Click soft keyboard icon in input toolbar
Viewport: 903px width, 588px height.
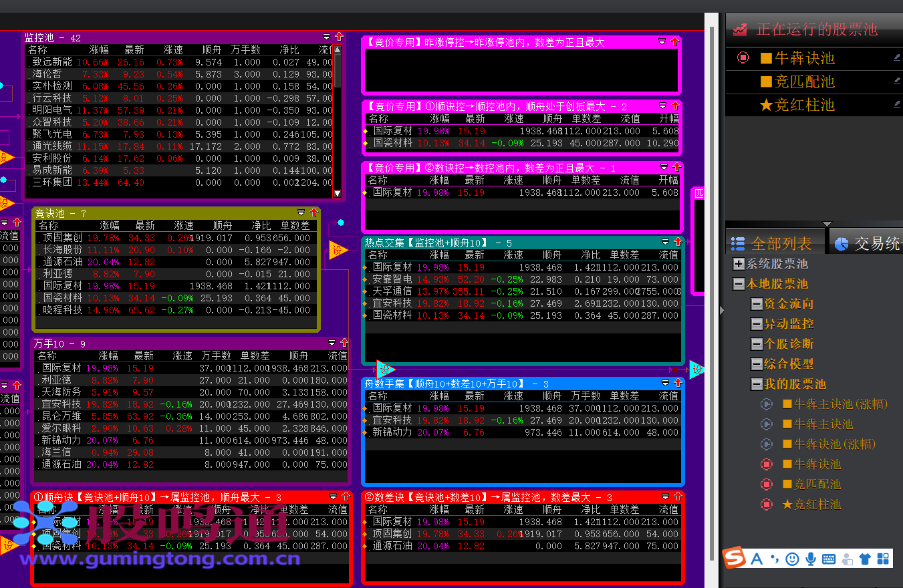[829, 559]
